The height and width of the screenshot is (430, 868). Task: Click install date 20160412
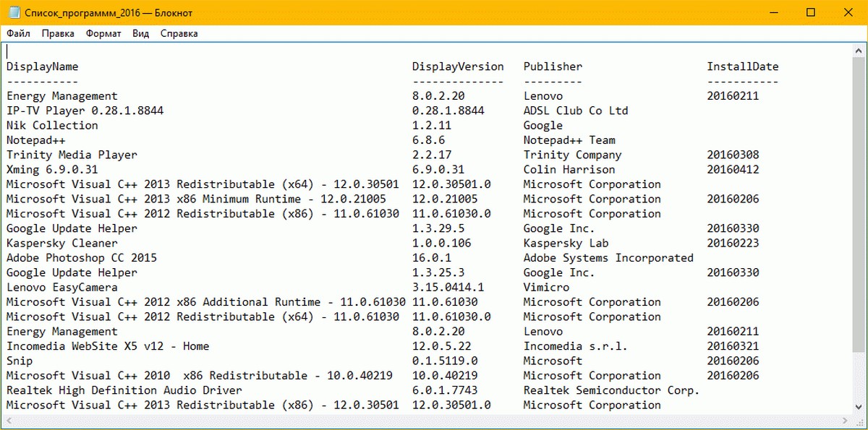click(x=733, y=169)
